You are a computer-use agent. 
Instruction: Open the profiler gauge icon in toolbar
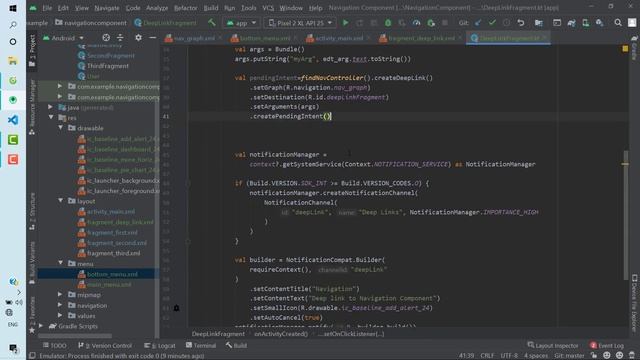416,23
